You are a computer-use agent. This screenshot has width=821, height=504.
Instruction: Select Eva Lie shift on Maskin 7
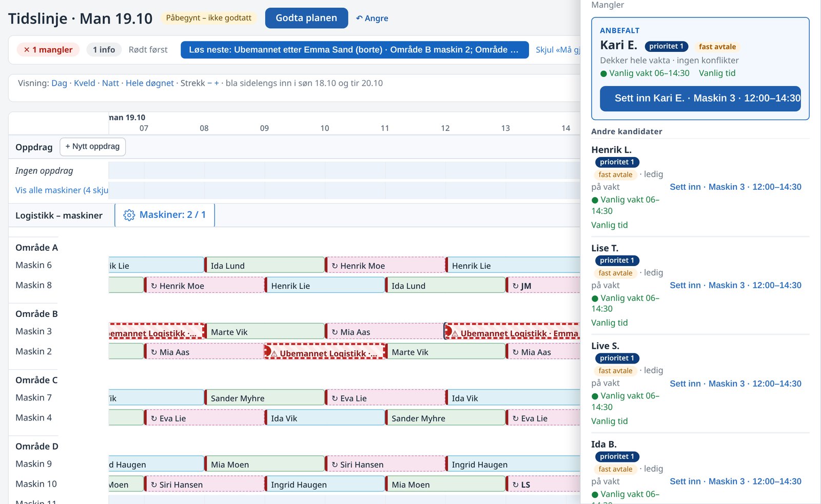tap(385, 398)
